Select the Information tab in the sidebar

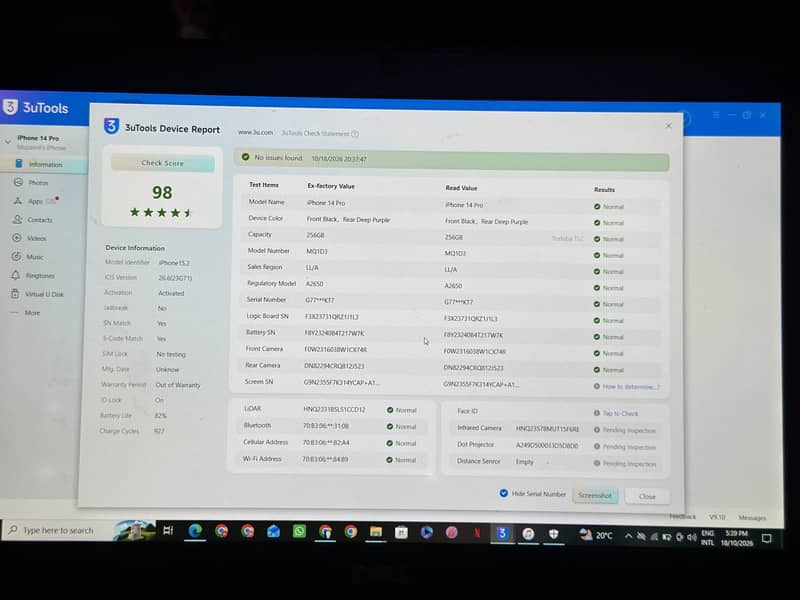[44, 164]
